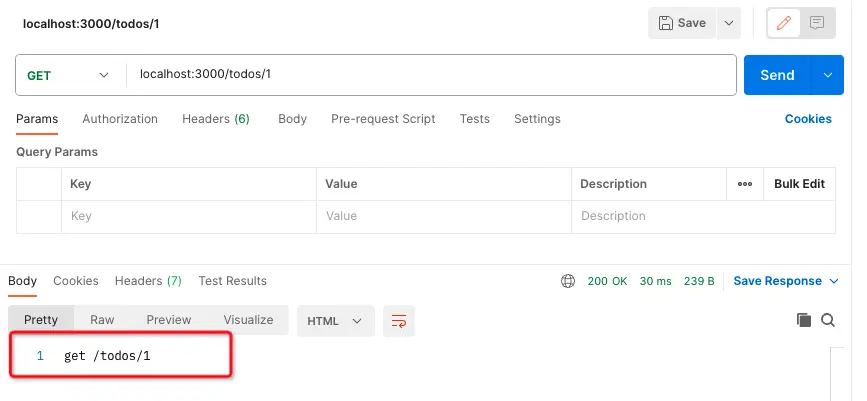867x401 pixels.
Task: Open the Cookies link
Action: tap(808, 119)
